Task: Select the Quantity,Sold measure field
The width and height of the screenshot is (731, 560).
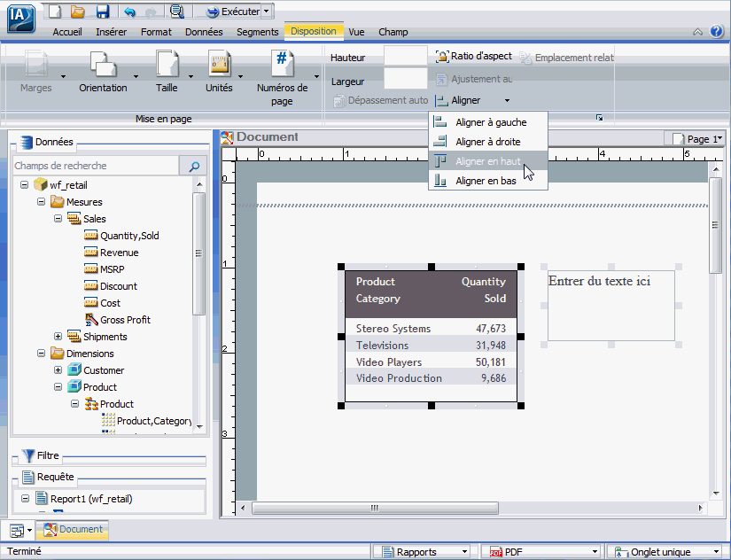Action: coord(129,236)
